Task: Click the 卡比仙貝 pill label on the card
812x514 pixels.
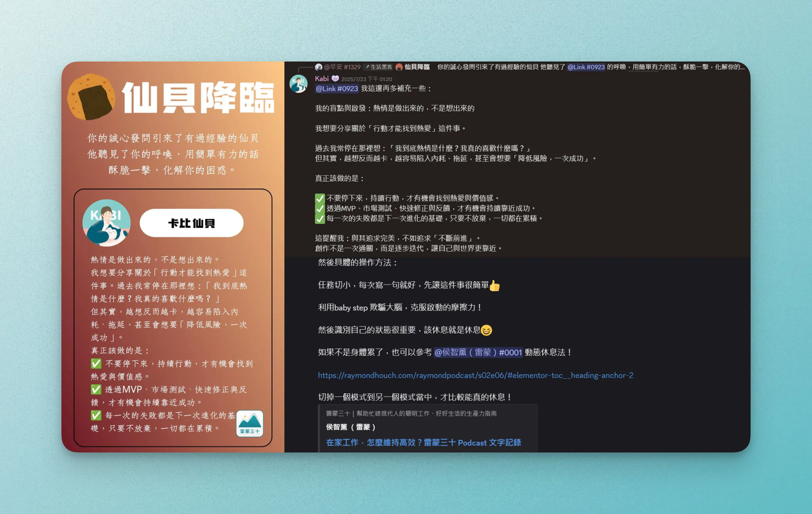Action: pos(191,223)
